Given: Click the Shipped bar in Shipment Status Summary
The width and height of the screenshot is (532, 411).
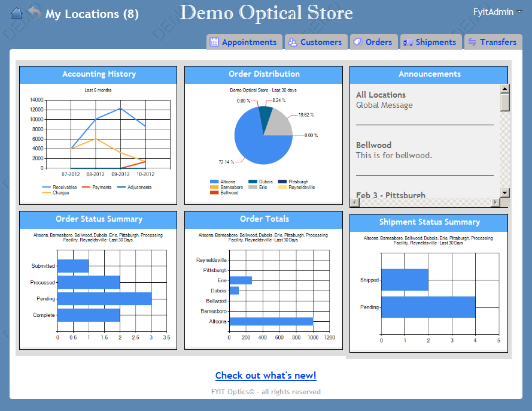Looking at the screenshot, I should coord(405,280).
